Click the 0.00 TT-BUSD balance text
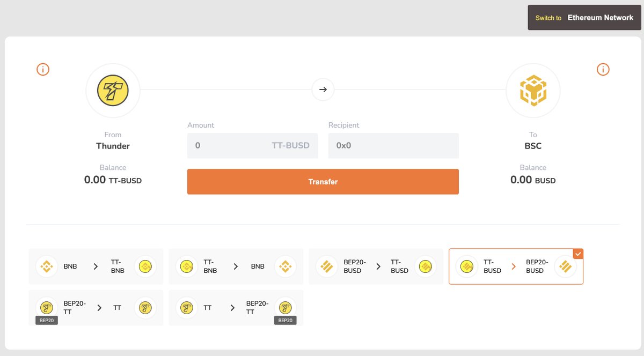The height and width of the screenshot is (356, 644). (x=113, y=180)
